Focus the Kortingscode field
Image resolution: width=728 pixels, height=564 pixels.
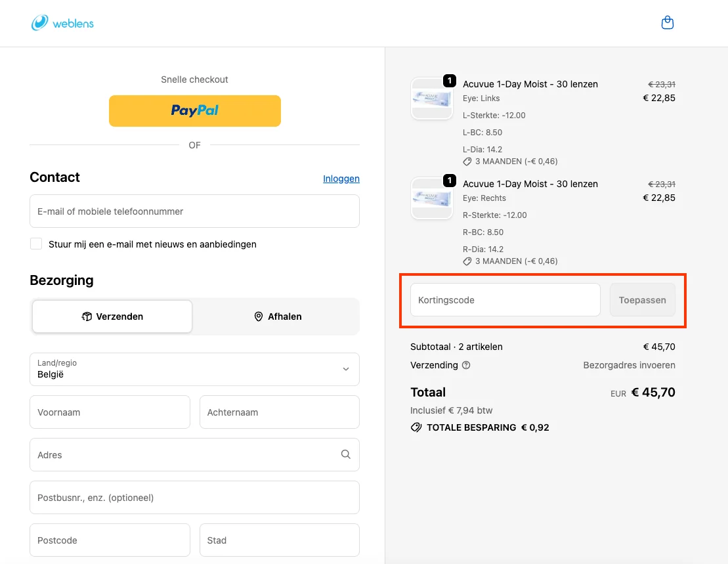point(505,300)
